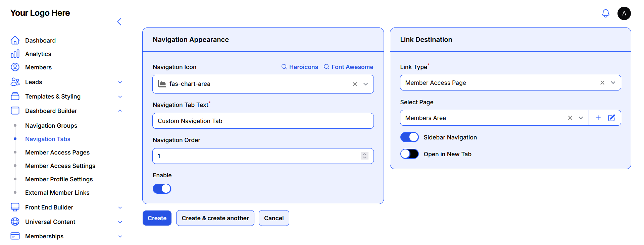Image resolution: width=644 pixels, height=245 pixels.
Task: Click the edit page pencil icon
Action: tap(611, 118)
